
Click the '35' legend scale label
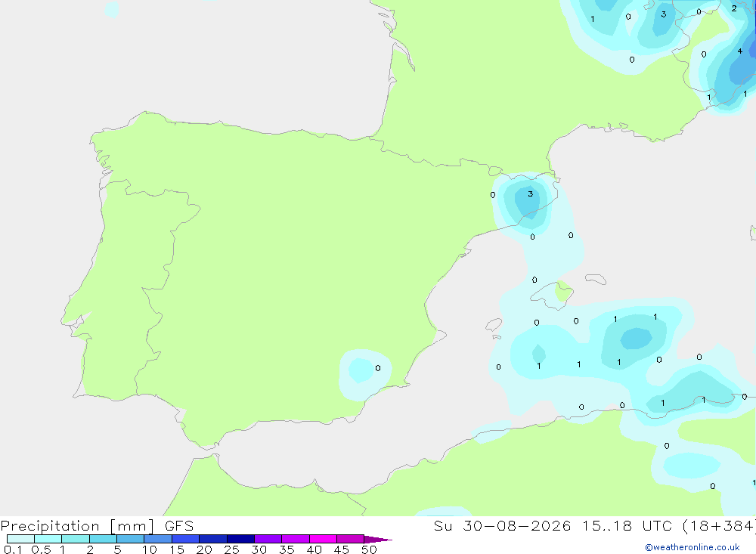tap(287, 549)
